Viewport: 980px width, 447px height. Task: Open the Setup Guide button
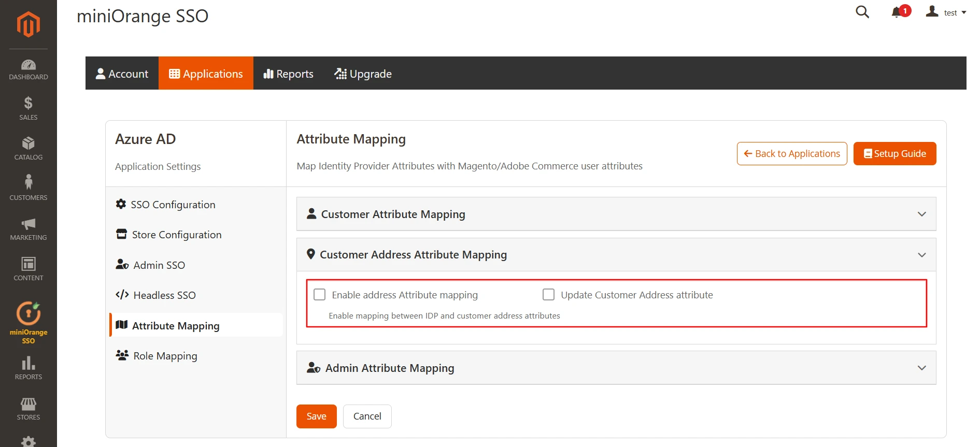tap(894, 154)
